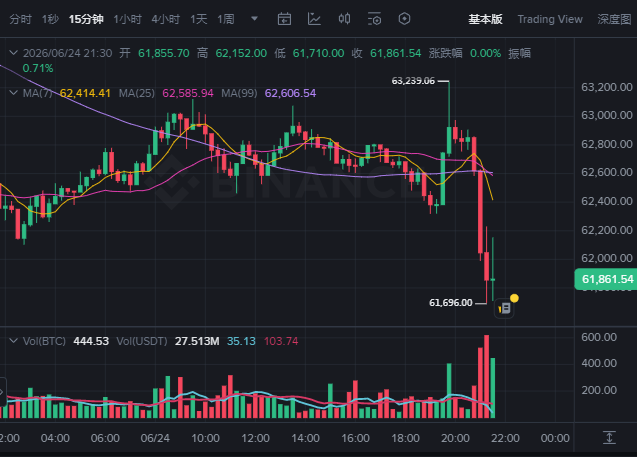
Task: Click the hexagon preferences icon
Action: pyautogui.click(x=404, y=19)
